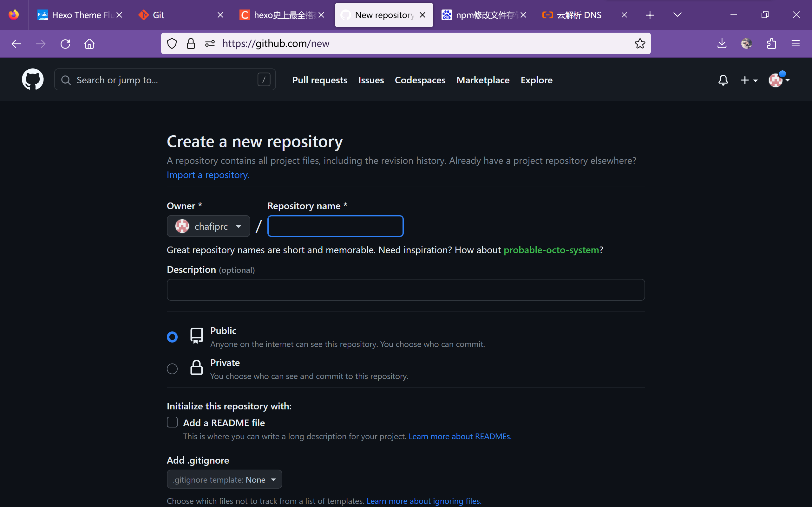Viewport: 812px width, 507px height.
Task: Open the notifications bell
Action: (723, 80)
